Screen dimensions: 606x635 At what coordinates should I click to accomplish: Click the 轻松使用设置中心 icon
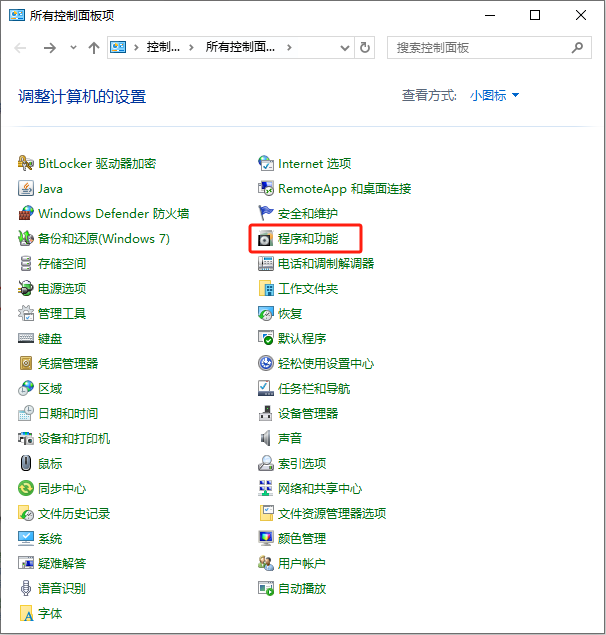pyautogui.click(x=266, y=363)
